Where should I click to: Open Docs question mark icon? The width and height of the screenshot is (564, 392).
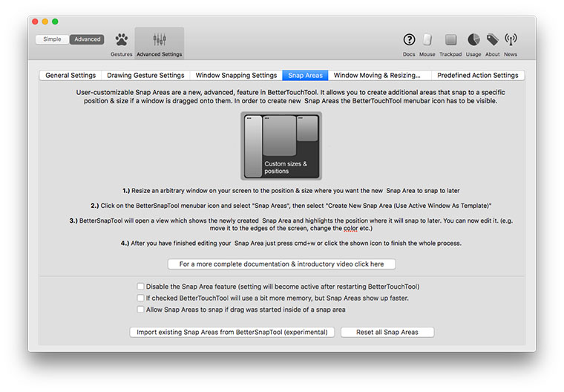tap(409, 39)
